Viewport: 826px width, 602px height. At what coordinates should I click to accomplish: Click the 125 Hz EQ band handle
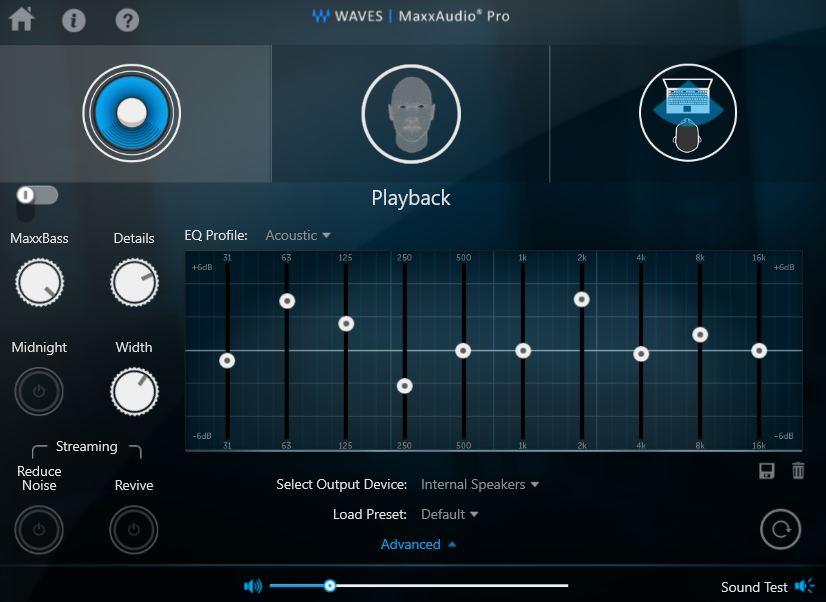346,324
